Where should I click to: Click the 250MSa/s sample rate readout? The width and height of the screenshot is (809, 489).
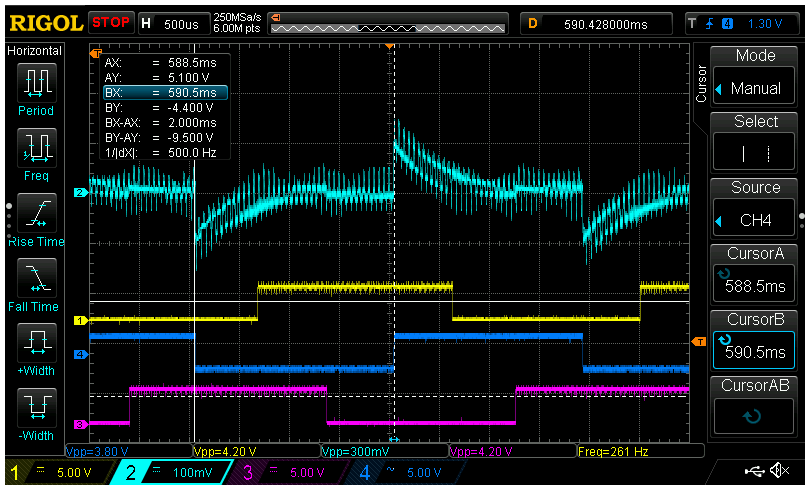click(238, 18)
